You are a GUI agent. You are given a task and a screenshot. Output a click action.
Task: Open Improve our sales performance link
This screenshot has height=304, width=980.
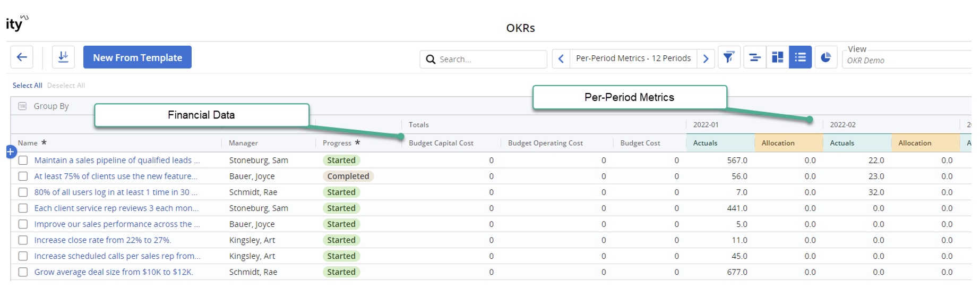pyautogui.click(x=117, y=224)
